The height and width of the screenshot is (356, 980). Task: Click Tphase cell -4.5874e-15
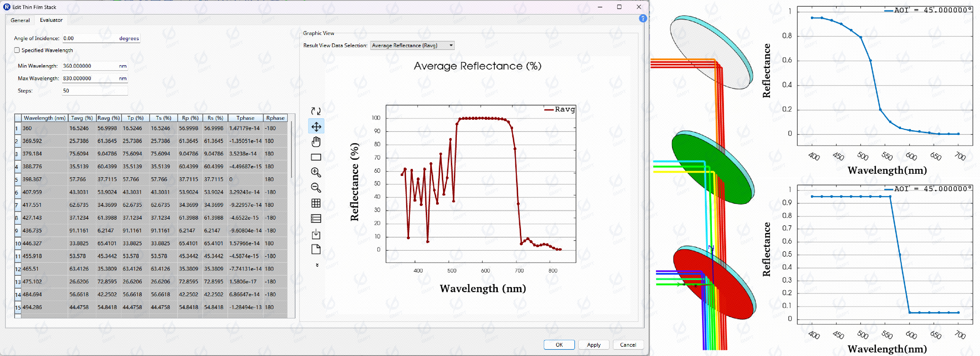[245, 256]
